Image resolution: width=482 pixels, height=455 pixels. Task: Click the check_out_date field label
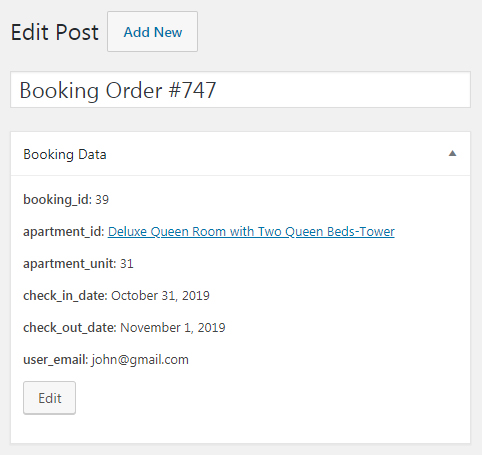tap(70, 328)
